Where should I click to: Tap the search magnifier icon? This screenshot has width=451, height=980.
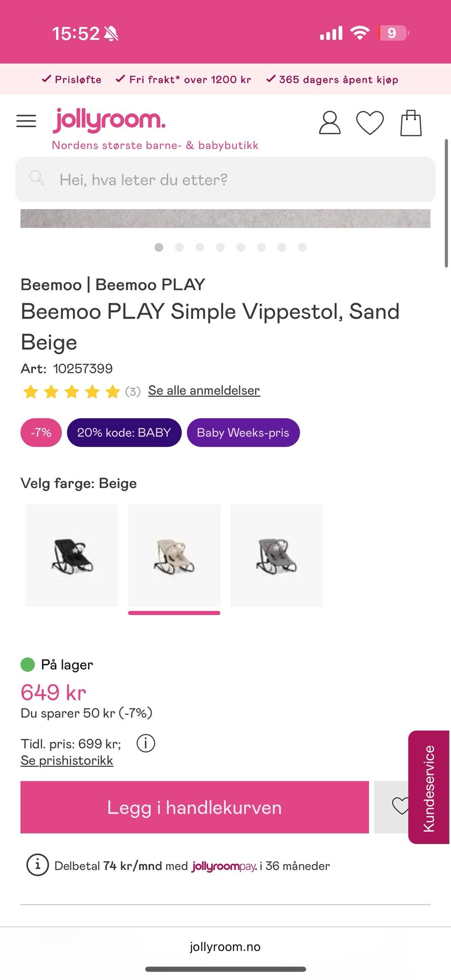(37, 179)
